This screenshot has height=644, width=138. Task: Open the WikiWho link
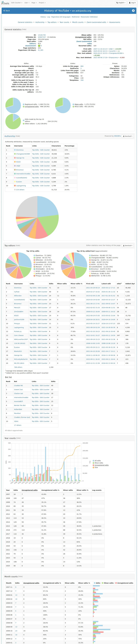point(117,136)
